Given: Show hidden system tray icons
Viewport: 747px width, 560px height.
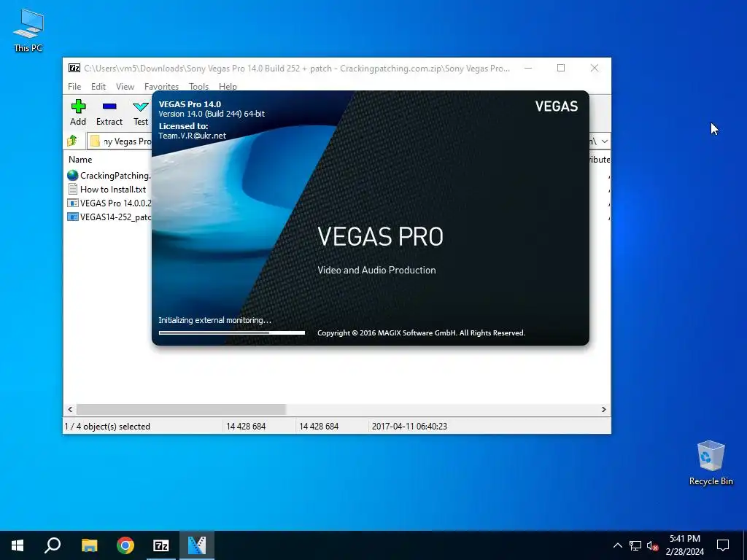Looking at the screenshot, I should 617,545.
